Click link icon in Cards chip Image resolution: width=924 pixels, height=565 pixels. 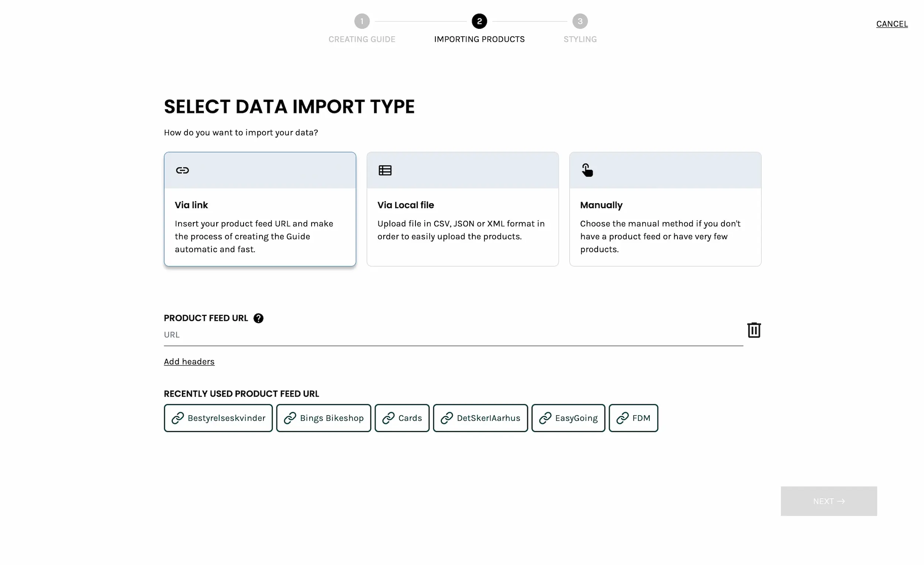coord(388,418)
